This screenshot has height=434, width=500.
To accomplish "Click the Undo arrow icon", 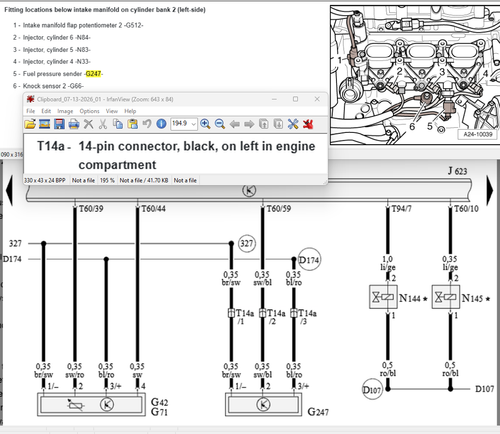I will pos(147,124).
